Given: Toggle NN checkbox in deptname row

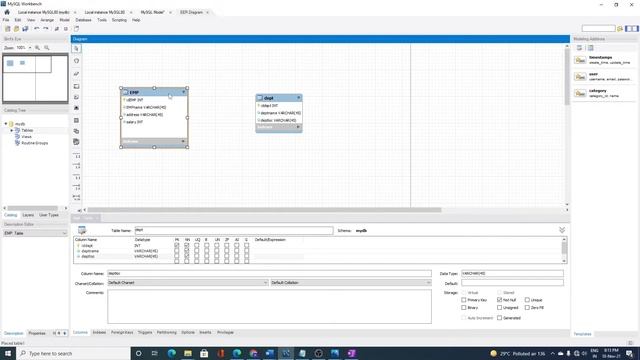Looking at the screenshot, I should pyautogui.click(x=187, y=251).
